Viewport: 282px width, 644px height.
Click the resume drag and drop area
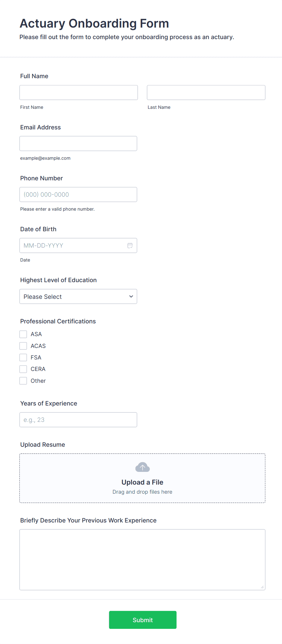[x=143, y=478]
